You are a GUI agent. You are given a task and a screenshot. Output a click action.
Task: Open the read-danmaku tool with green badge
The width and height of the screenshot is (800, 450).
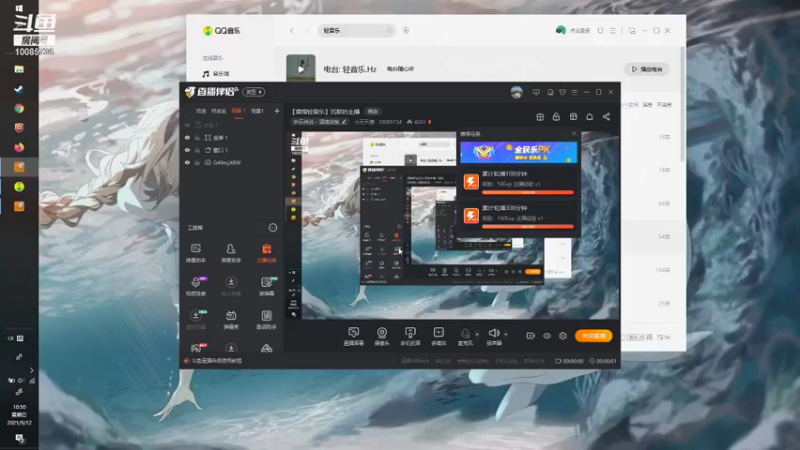[266, 286]
